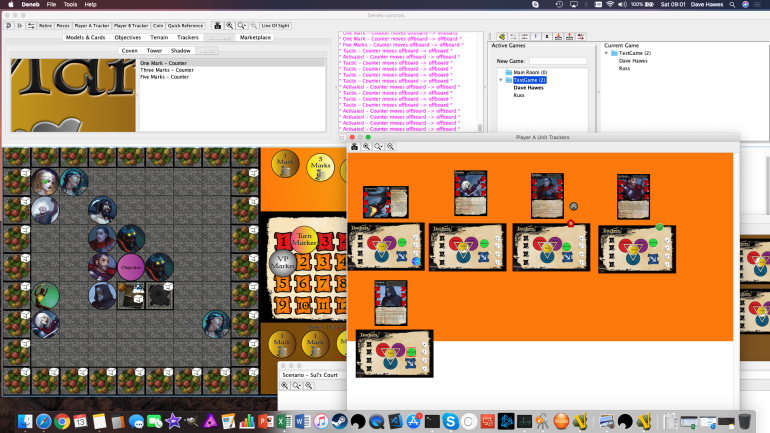Select Main Room in Active Games

coord(529,72)
